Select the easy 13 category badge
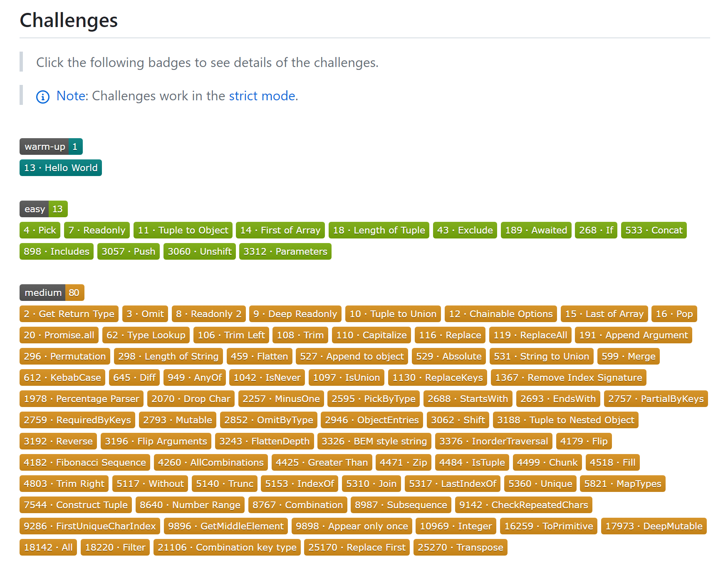This screenshot has width=728, height=566. (x=44, y=209)
